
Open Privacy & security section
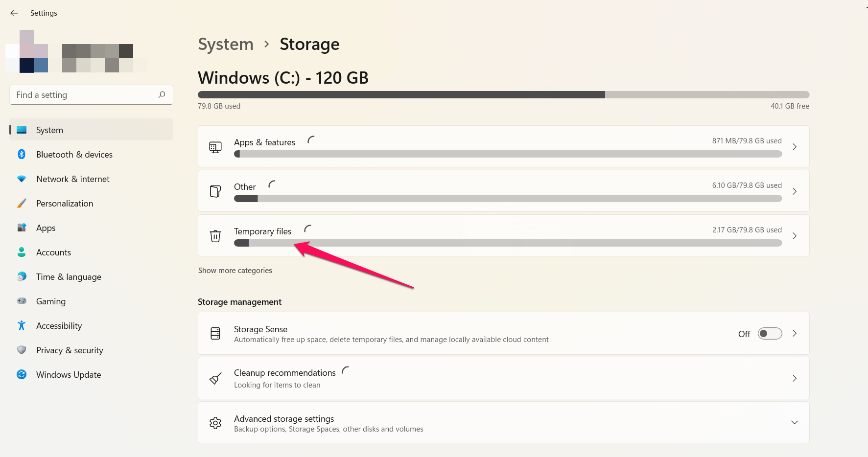(x=70, y=350)
